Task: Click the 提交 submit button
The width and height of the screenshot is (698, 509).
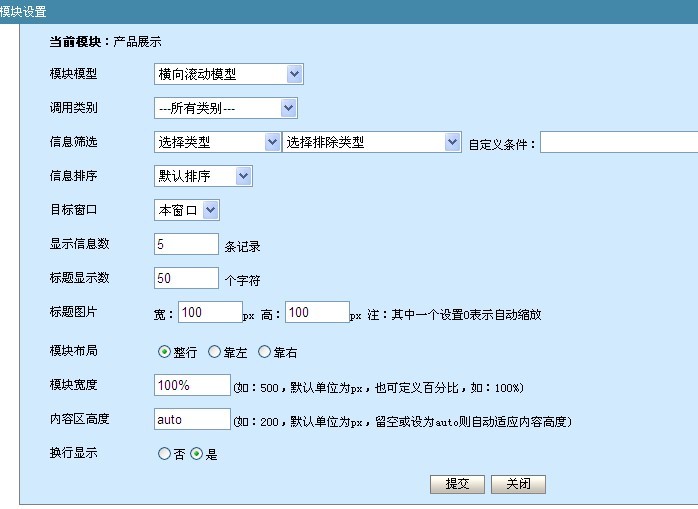Action: point(457,484)
